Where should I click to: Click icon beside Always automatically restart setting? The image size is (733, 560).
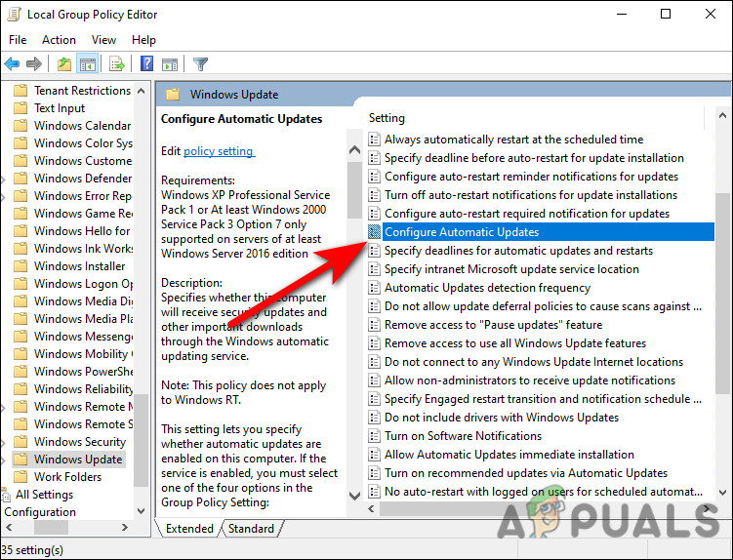pos(374,140)
